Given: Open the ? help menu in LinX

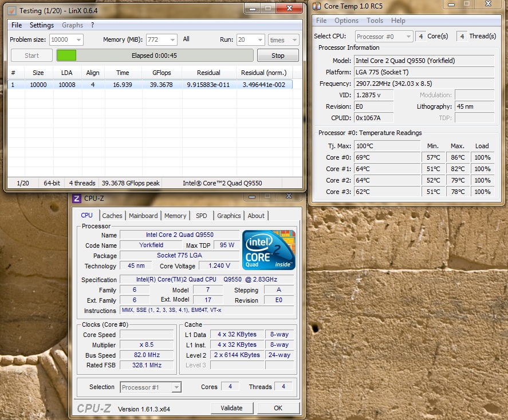Looking at the screenshot, I should (x=92, y=25).
